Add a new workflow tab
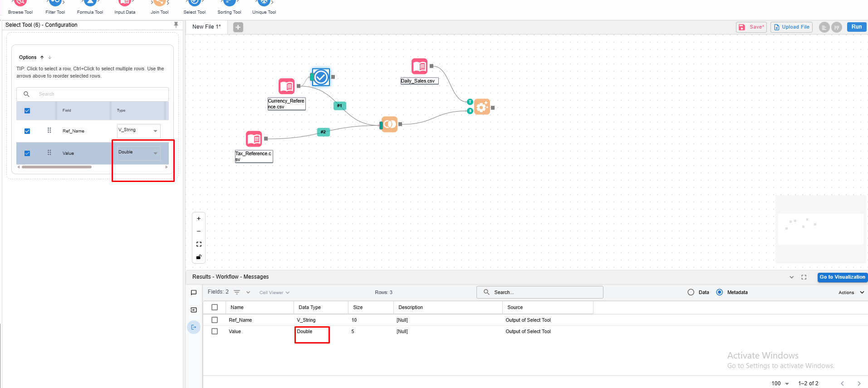This screenshot has width=868, height=388. click(x=238, y=27)
